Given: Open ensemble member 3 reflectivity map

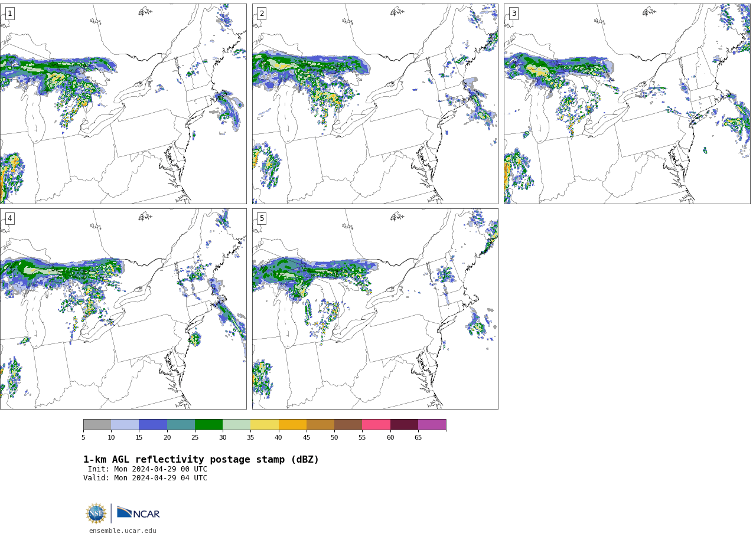Looking at the screenshot, I should tap(627, 104).
